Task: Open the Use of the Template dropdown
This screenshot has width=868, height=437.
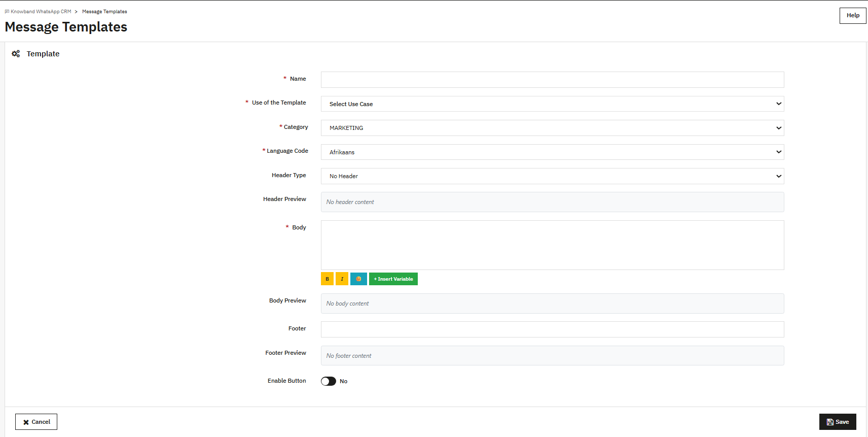Action: tap(552, 104)
